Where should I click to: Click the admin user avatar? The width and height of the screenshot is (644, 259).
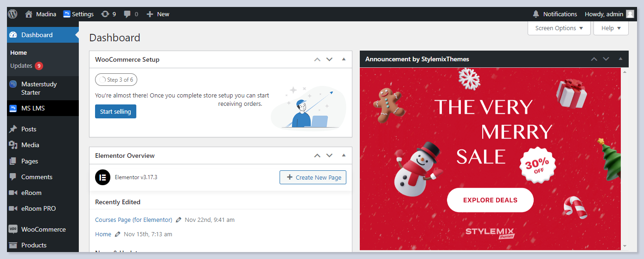[630, 14]
